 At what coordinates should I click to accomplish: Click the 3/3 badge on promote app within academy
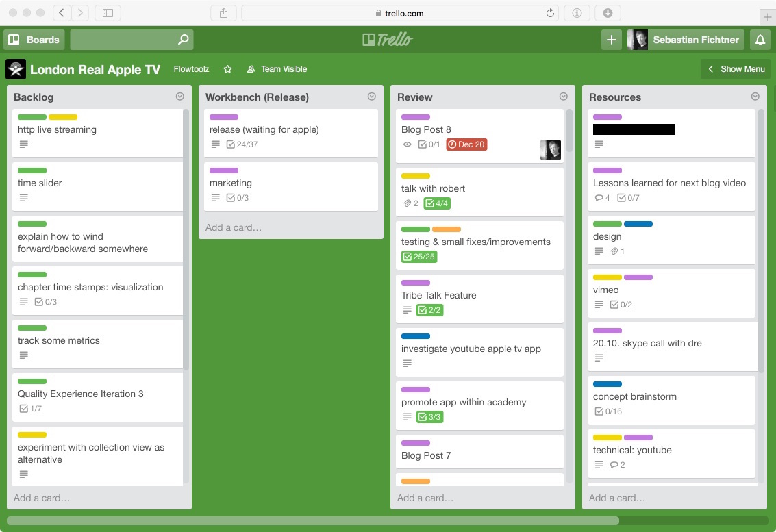(x=430, y=417)
